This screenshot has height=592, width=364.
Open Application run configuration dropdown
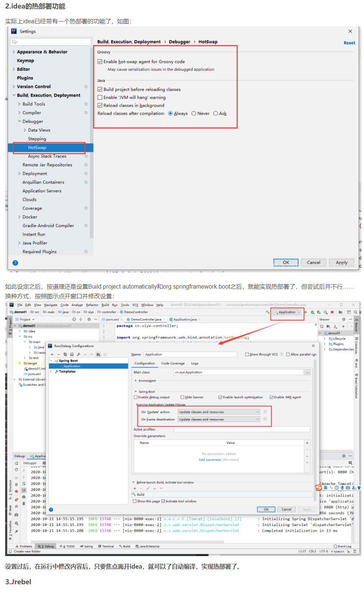(287, 312)
